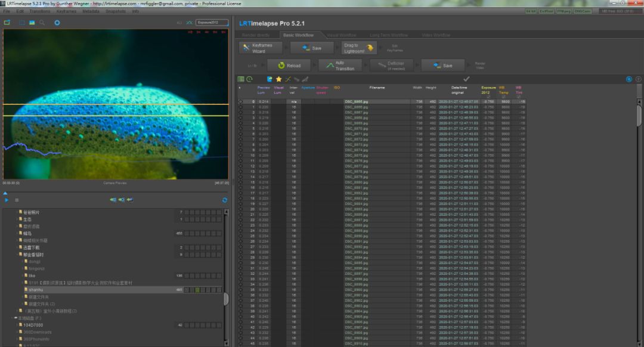The image size is (644, 347).
Task: Click the Reload button
Action: tap(289, 66)
